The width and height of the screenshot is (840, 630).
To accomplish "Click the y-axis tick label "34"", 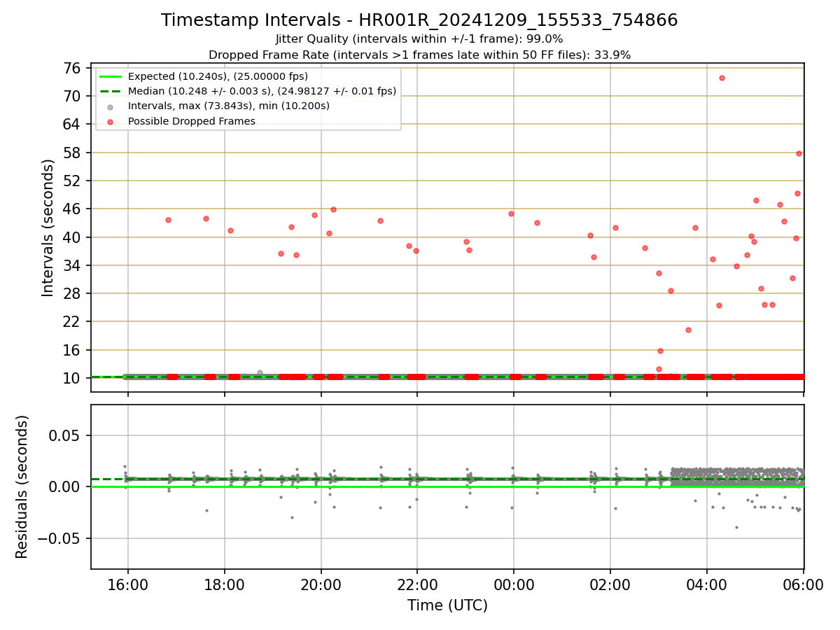I will [x=72, y=265].
